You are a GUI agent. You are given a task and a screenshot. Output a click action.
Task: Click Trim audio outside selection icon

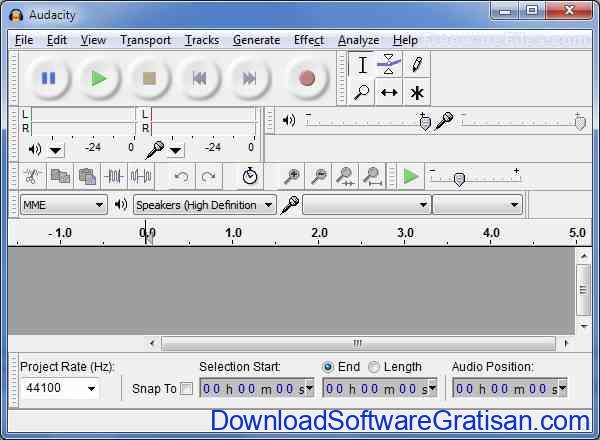(114, 176)
